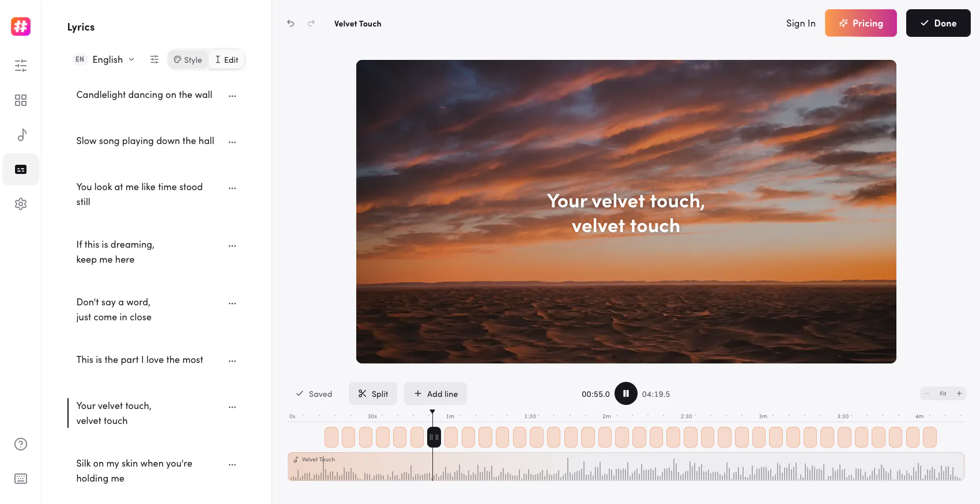Open options for 'Silk on my skin' line

click(232, 464)
